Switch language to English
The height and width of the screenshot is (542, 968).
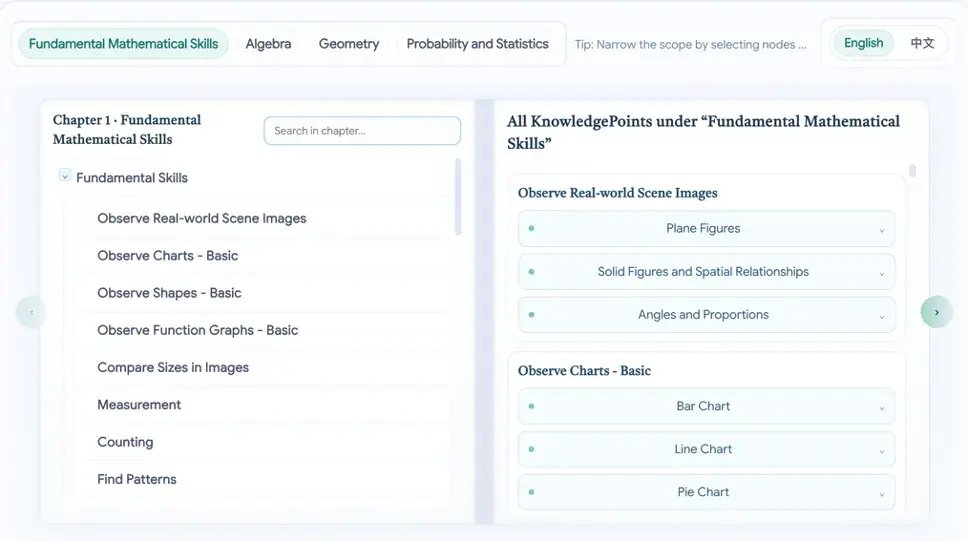click(x=863, y=43)
